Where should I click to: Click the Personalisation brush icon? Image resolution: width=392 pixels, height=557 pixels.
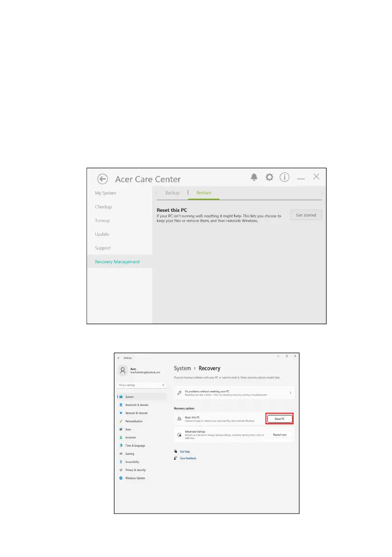point(121,421)
